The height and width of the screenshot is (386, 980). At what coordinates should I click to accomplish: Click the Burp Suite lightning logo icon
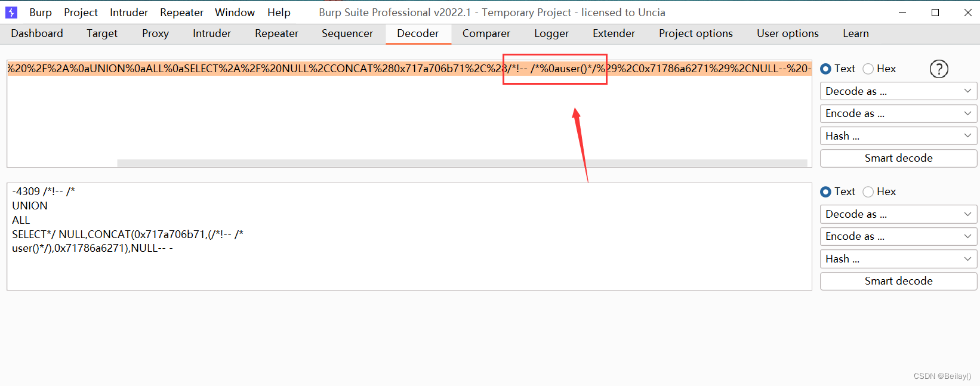click(11, 12)
